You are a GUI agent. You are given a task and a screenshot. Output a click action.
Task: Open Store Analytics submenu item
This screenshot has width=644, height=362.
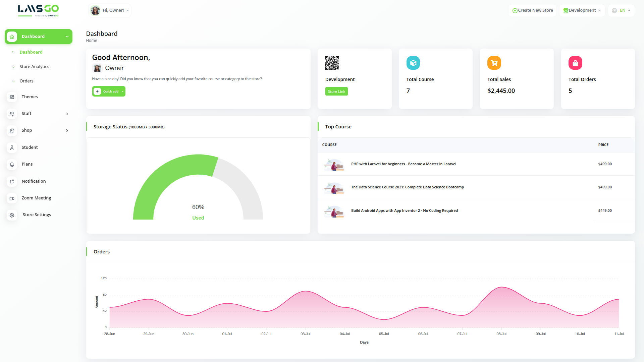[34, 67]
